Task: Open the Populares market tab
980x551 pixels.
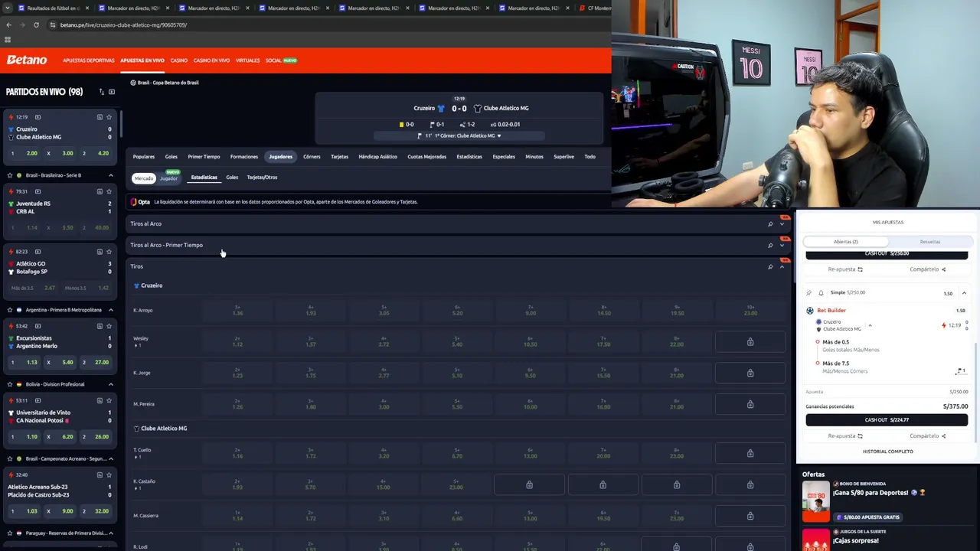Action: [x=144, y=157]
